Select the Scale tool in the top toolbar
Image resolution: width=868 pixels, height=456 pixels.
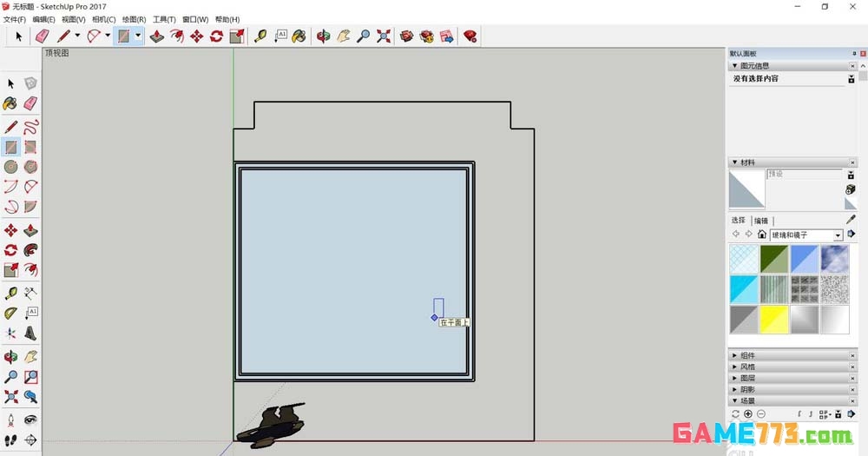tap(237, 36)
